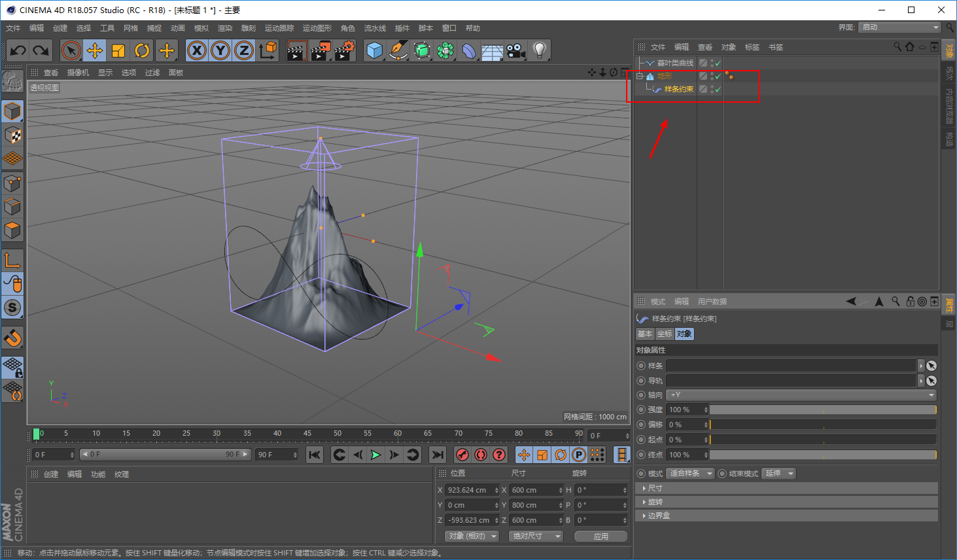Add a cube primitive object
Image resolution: width=957 pixels, height=560 pixels.
374,50
